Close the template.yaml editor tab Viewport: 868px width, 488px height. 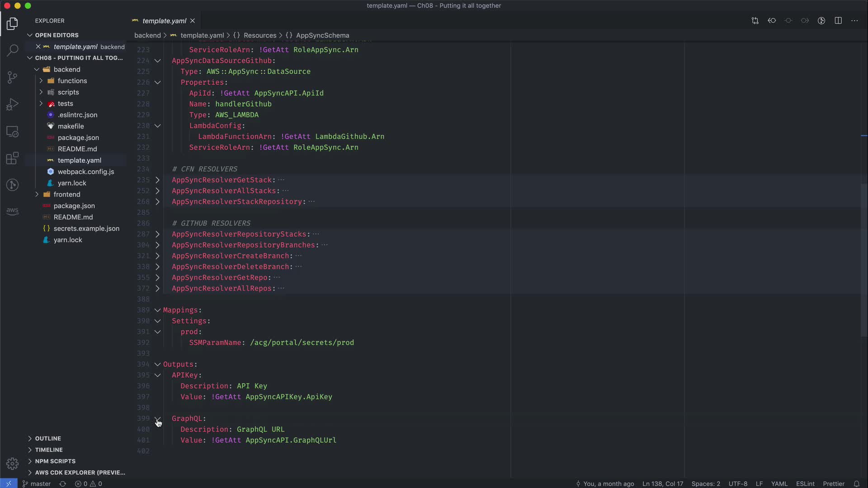[193, 21]
